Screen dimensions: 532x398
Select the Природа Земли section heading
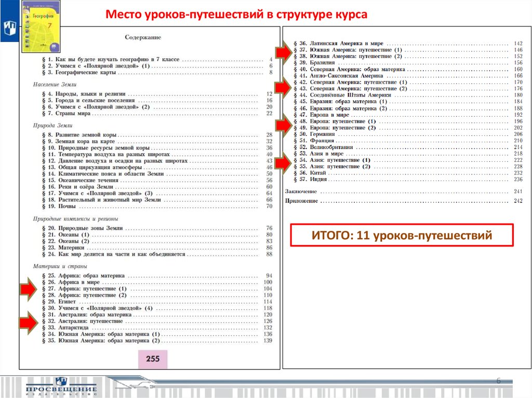click(52, 126)
